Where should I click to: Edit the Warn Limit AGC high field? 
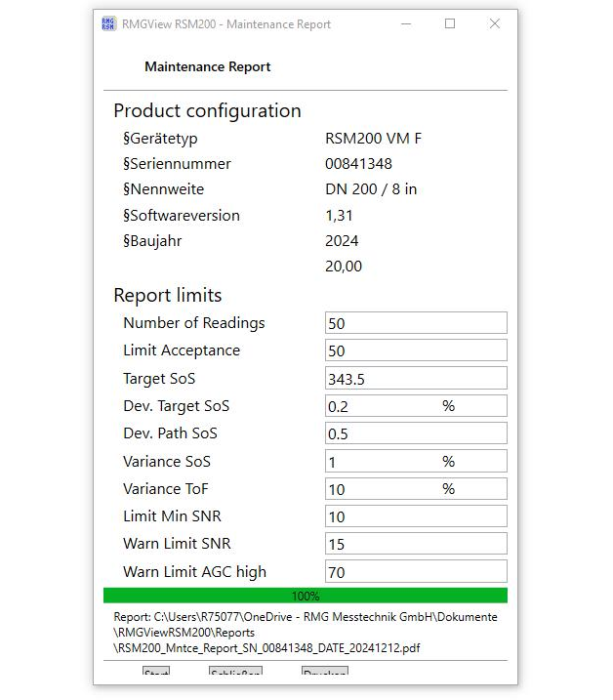(x=415, y=572)
